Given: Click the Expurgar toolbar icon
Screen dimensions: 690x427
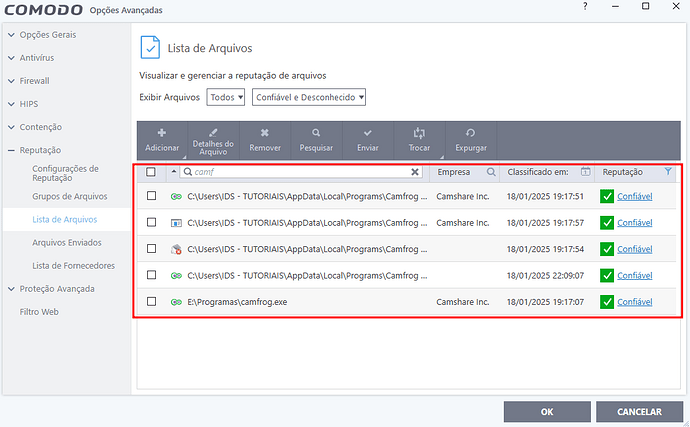Looking at the screenshot, I should [x=470, y=132].
